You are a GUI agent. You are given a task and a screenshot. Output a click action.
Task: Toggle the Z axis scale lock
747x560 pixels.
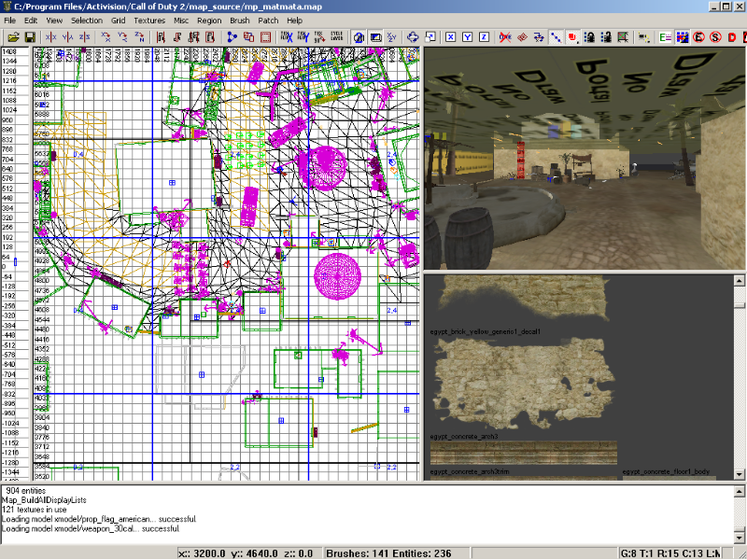coord(484,37)
